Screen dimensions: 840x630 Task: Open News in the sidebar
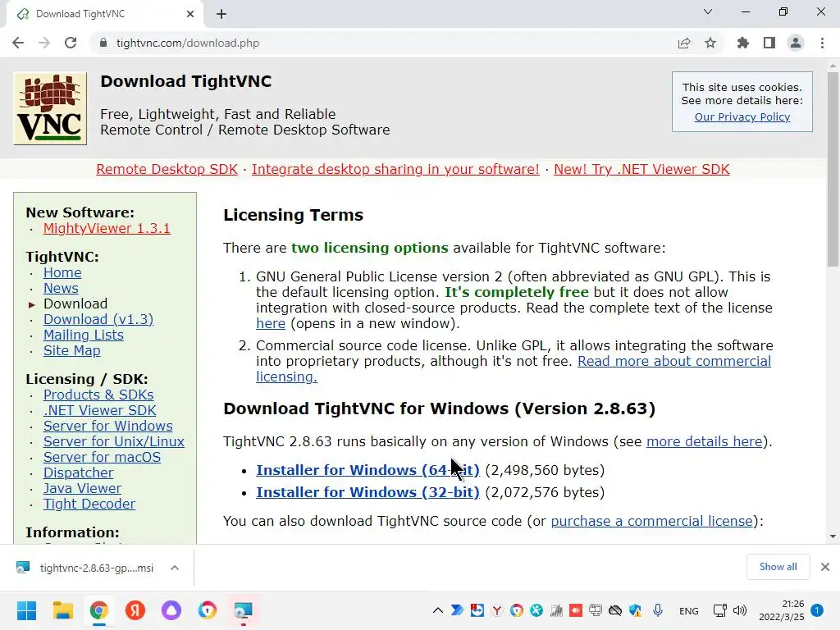(61, 288)
